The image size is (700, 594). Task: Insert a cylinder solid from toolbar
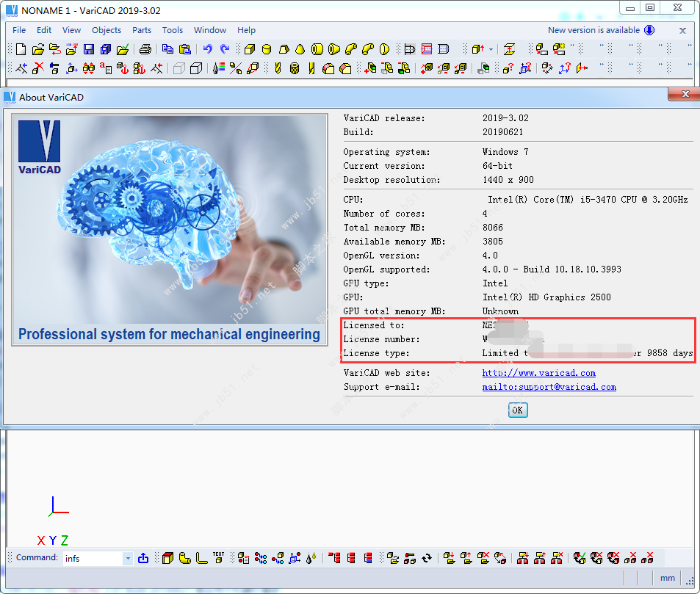[267, 49]
